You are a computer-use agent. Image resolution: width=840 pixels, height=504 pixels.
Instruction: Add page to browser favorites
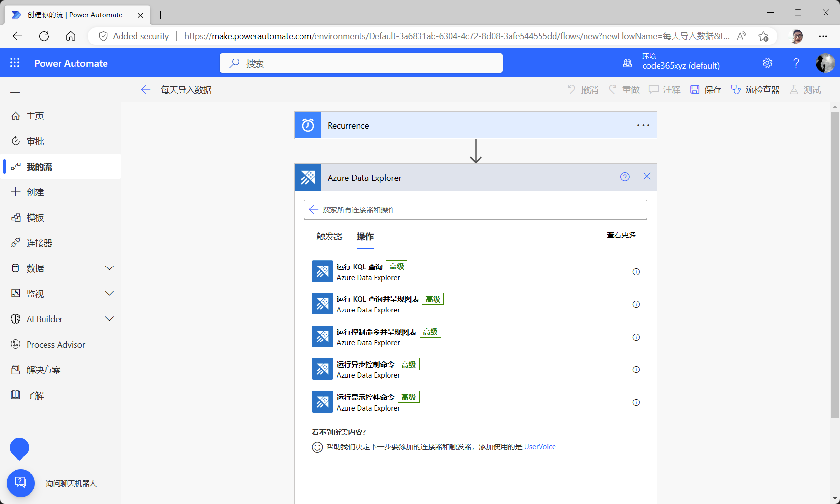(764, 36)
